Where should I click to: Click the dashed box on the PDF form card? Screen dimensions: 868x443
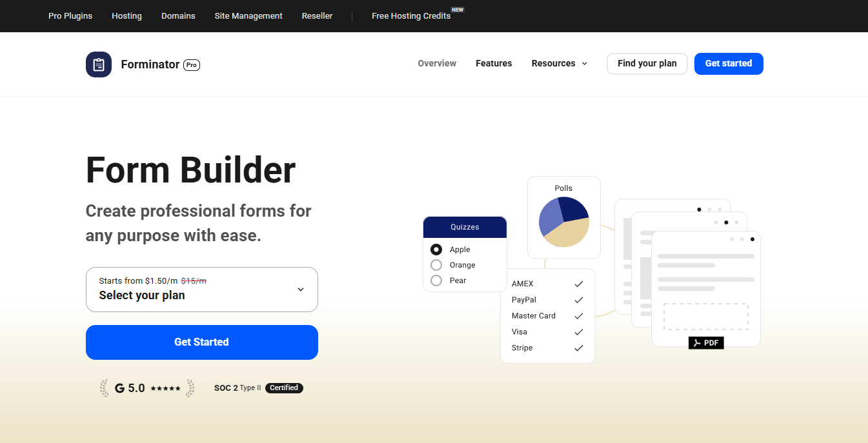706,317
